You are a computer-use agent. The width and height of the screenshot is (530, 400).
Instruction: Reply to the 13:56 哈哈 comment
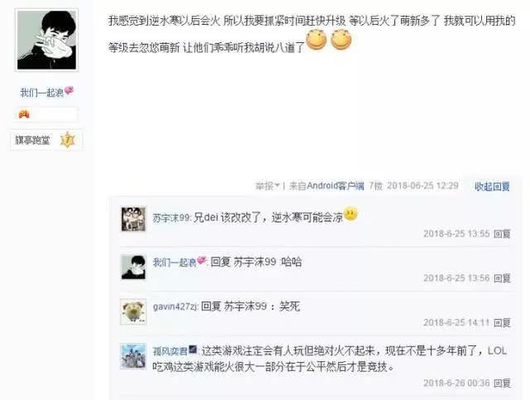tap(502, 278)
